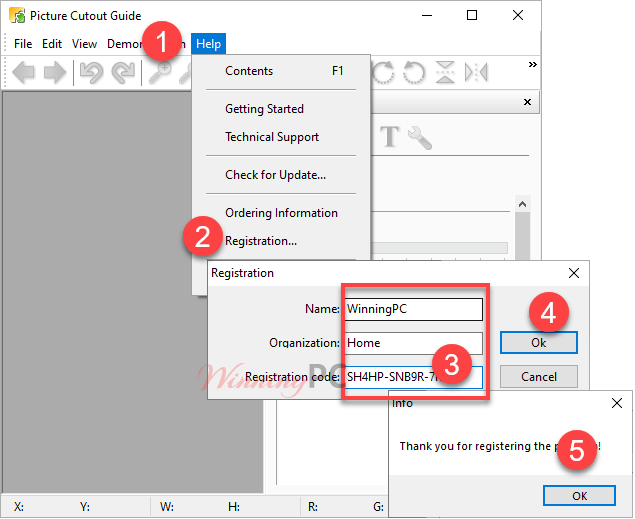Minimize the Picture Cutout Guide window
This screenshot has width=635, height=519.
coord(427,15)
